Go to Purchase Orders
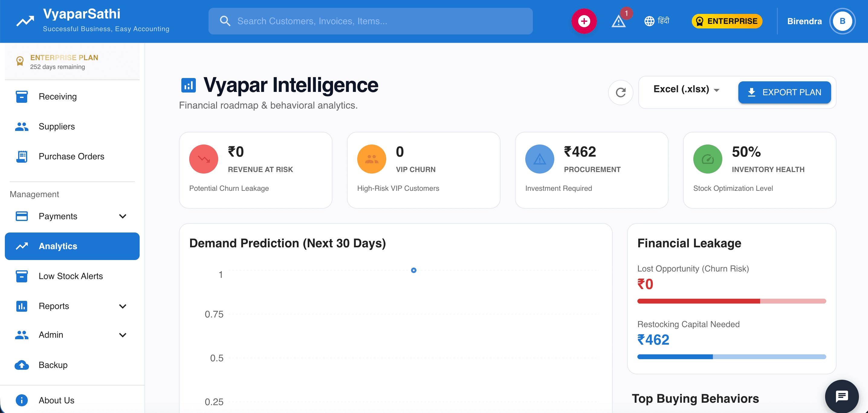 tap(72, 156)
